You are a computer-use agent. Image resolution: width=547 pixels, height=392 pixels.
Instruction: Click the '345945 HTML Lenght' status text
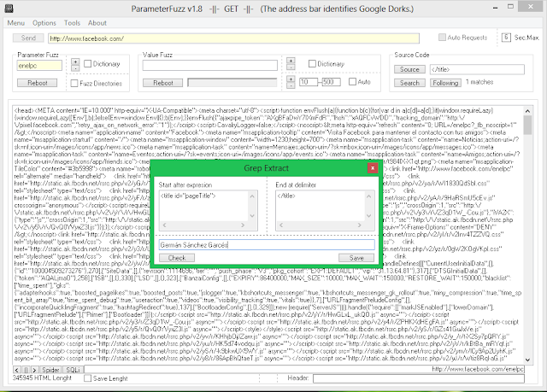[42, 377]
